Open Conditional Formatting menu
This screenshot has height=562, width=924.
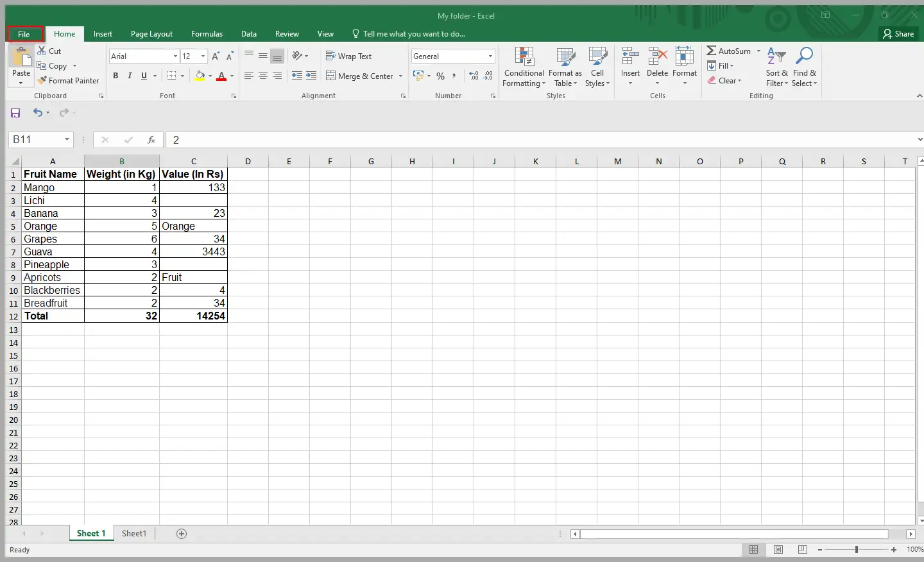524,67
